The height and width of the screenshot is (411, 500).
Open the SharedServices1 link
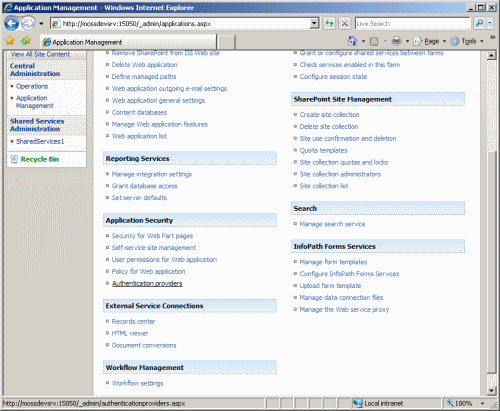click(40, 142)
